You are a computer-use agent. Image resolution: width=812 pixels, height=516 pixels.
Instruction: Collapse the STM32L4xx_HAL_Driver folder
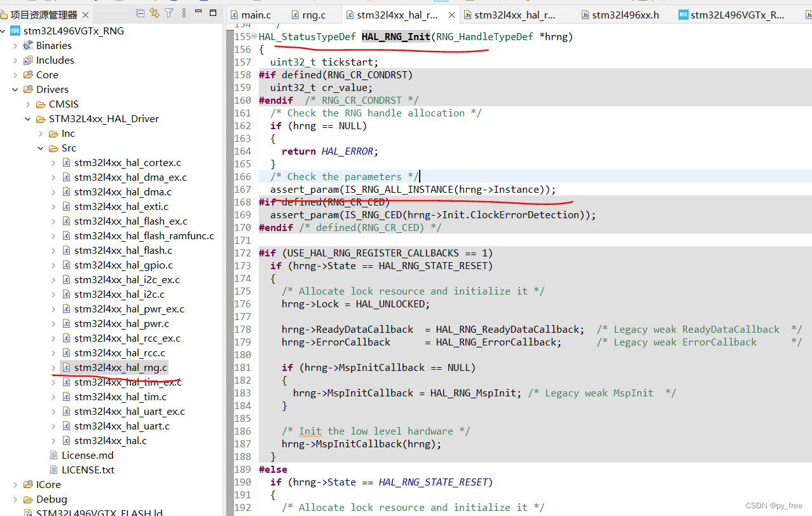tap(28, 118)
